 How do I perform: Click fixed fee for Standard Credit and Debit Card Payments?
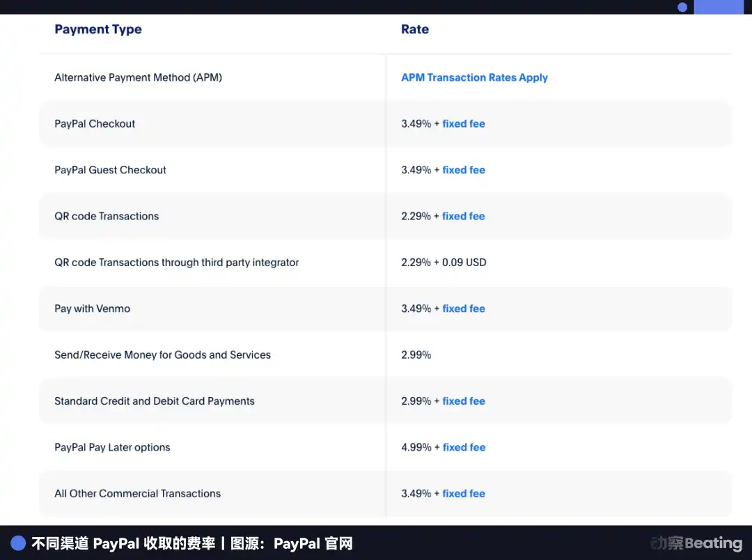(x=464, y=400)
